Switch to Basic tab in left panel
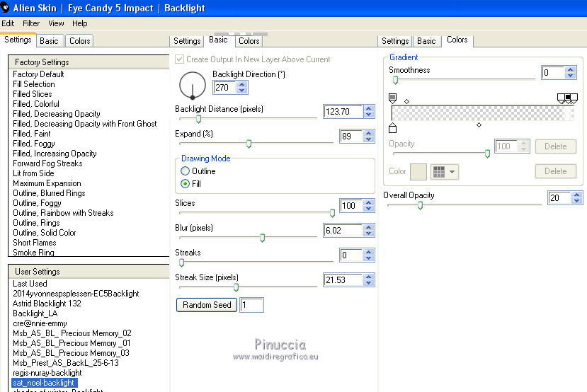This screenshot has height=392, width=587. (49, 41)
